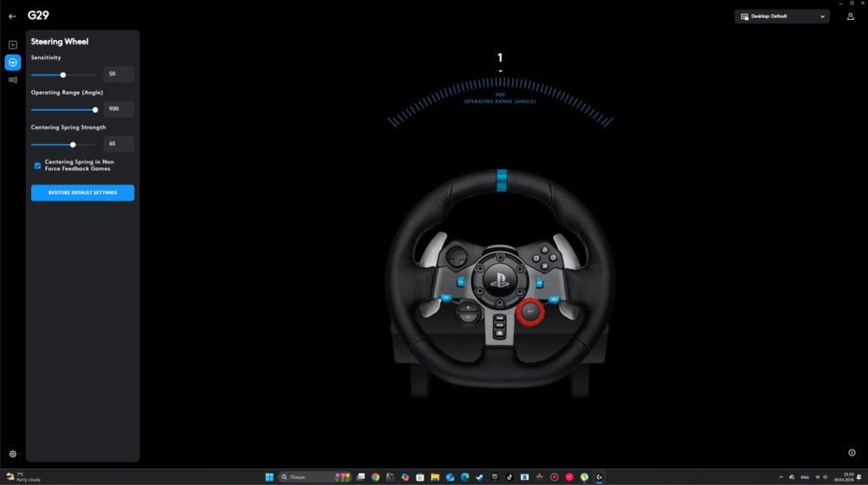868x485 pixels.
Task: Open File Explorer from the taskbar
Action: [x=435, y=476]
